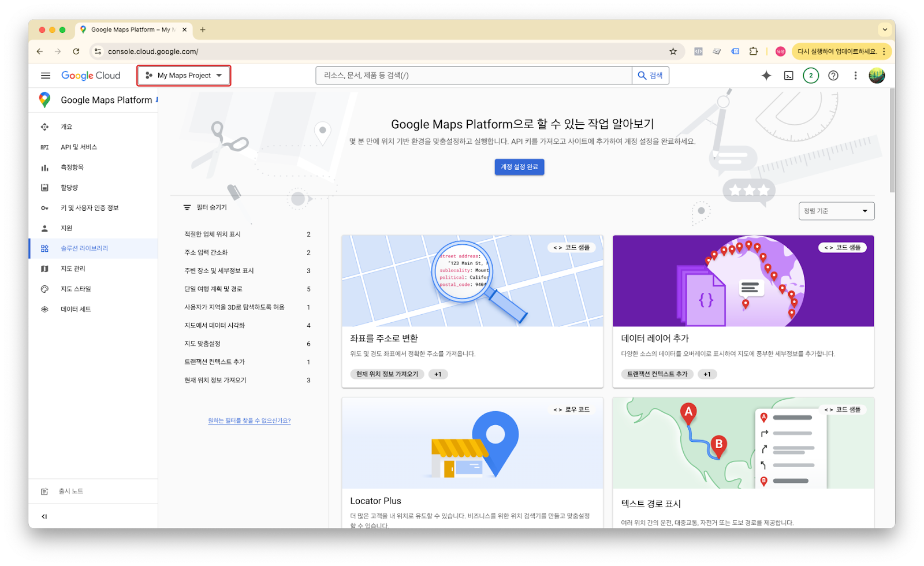
Task: Open API 및 서비스 in the sidebar
Action: tap(93, 147)
